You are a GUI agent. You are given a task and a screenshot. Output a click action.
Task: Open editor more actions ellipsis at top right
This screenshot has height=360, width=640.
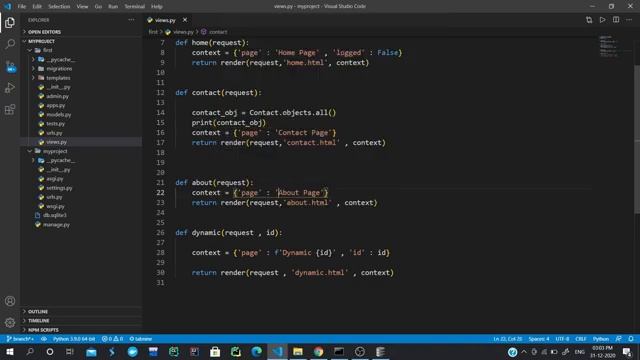tap(629, 20)
